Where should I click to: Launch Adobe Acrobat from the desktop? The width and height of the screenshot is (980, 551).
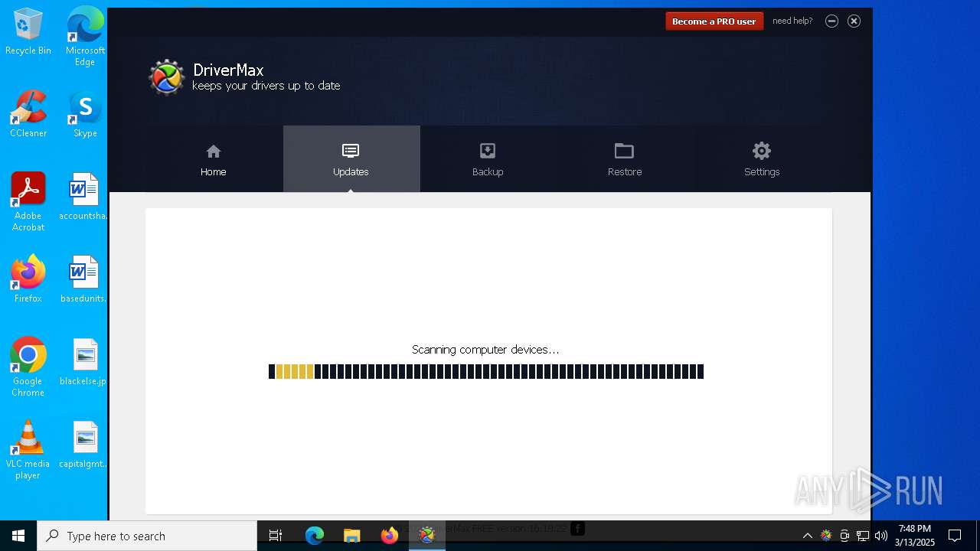point(28,202)
